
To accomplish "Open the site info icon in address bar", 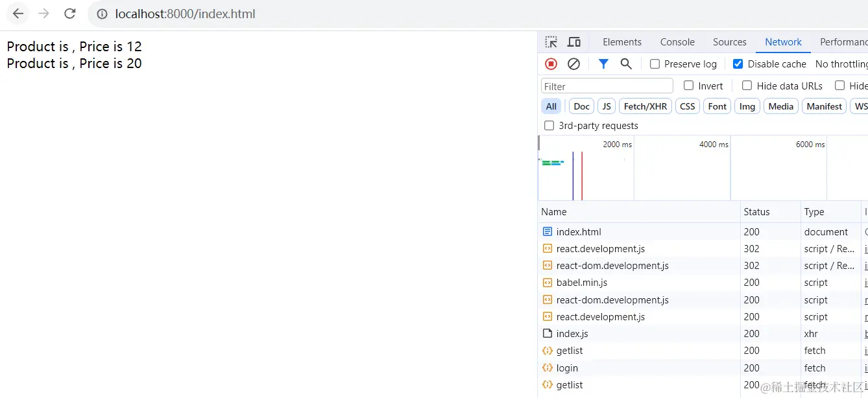I will pyautogui.click(x=102, y=14).
